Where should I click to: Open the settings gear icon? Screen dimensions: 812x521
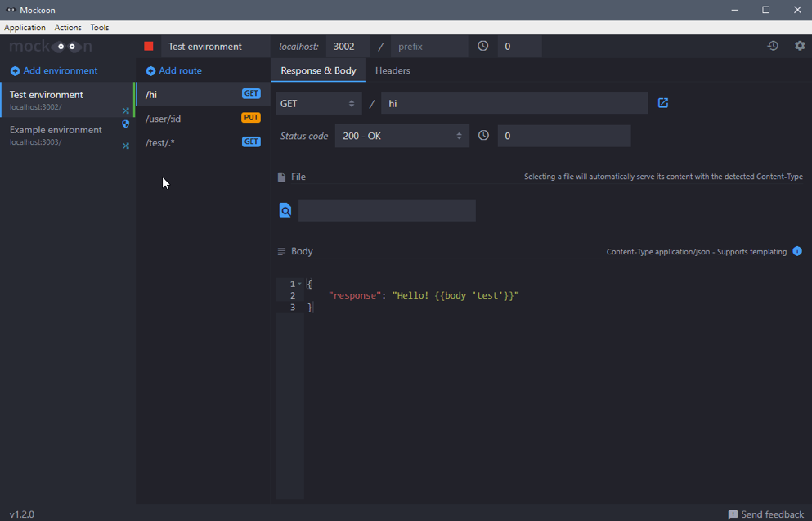pos(800,46)
